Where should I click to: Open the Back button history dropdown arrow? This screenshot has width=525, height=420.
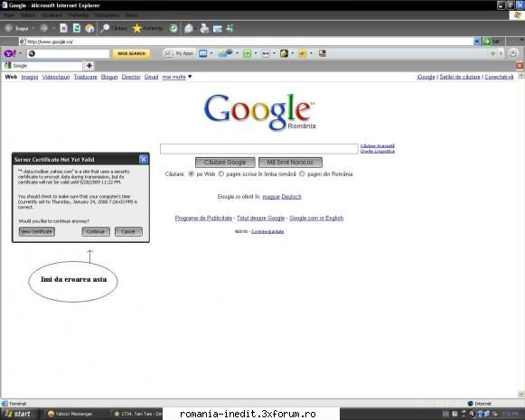pyautogui.click(x=33, y=28)
